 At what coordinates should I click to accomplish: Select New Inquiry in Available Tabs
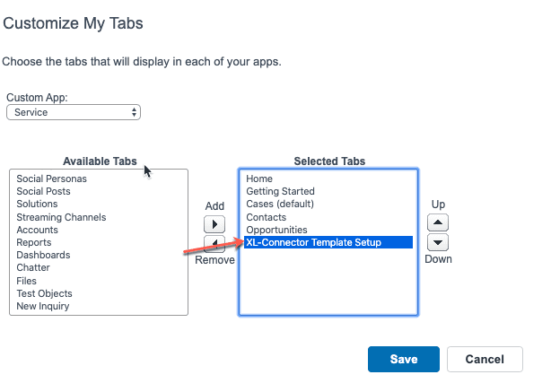tap(43, 306)
